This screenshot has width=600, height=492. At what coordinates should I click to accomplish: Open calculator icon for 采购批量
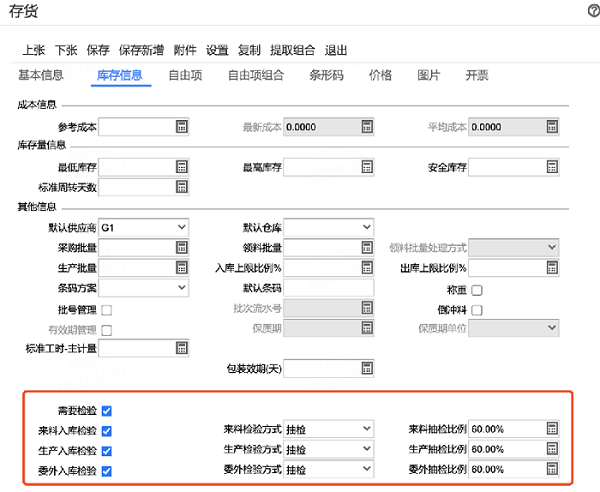[x=182, y=247]
